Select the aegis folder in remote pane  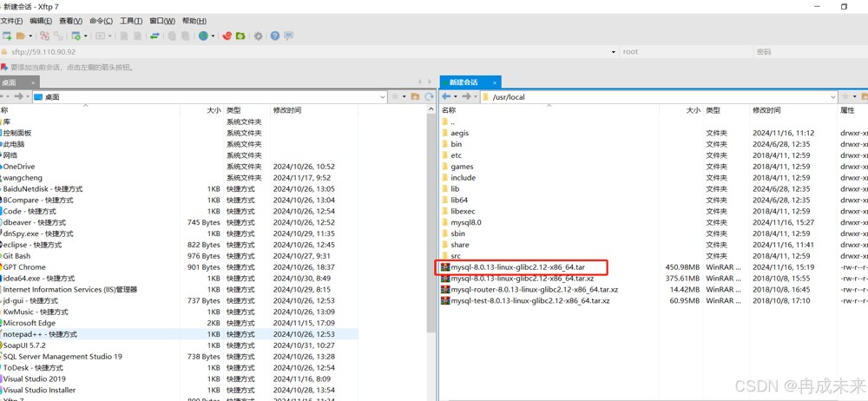tap(460, 133)
